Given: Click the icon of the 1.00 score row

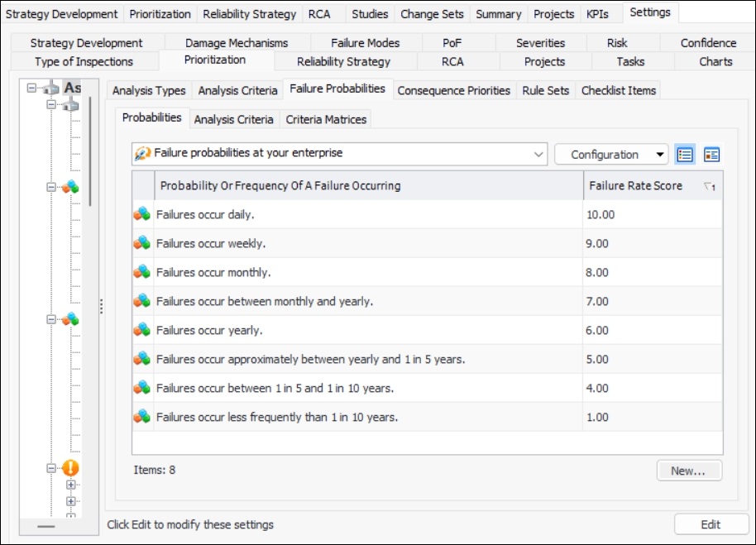Looking at the screenshot, I should (141, 417).
